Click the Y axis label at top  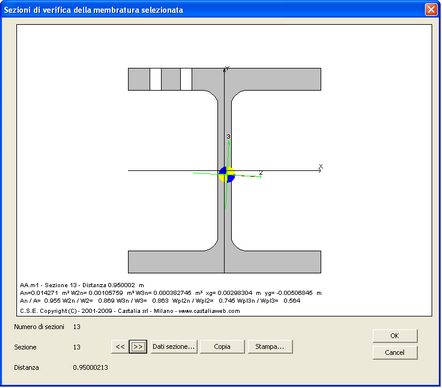(x=227, y=68)
